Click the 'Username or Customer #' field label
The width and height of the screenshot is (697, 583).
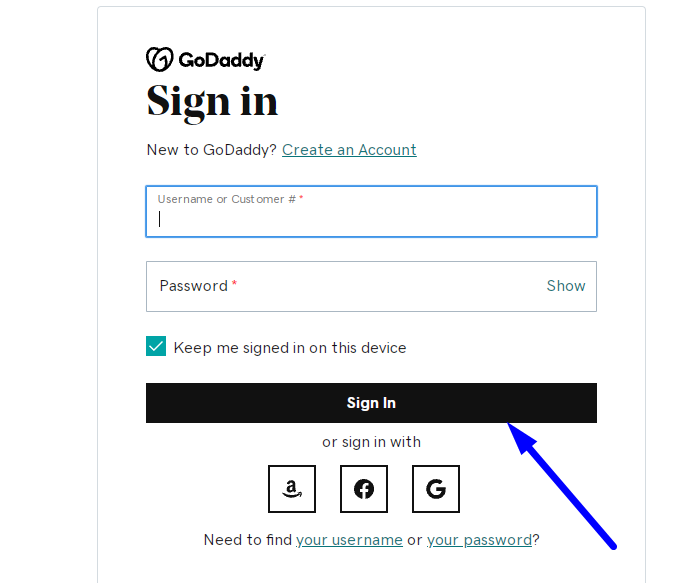pyautogui.click(x=227, y=199)
